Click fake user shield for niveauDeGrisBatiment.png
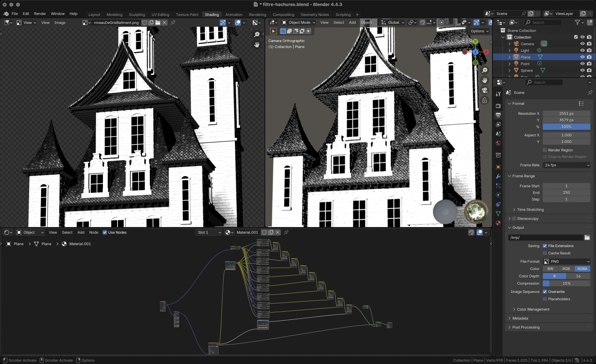The image size is (596, 364). 144,22
